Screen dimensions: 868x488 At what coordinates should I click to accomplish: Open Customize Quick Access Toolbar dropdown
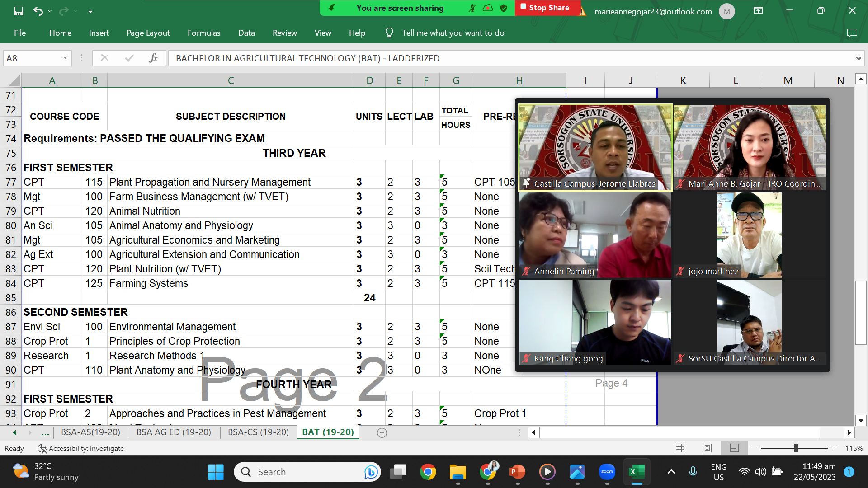click(x=90, y=11)
